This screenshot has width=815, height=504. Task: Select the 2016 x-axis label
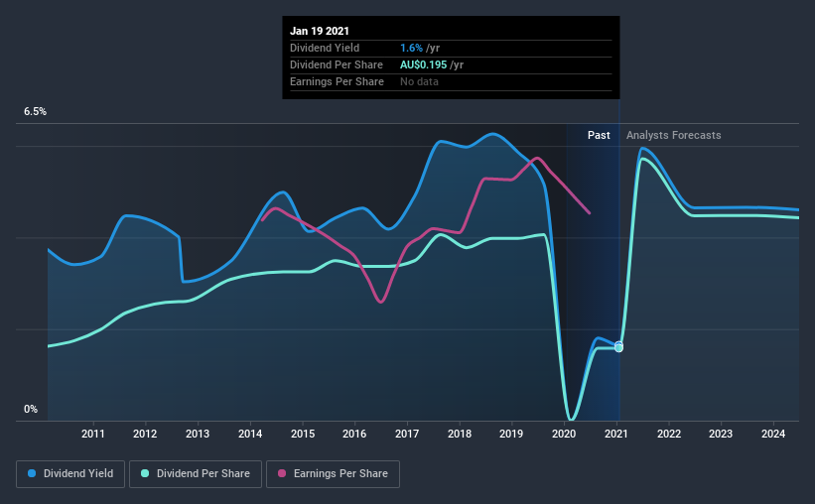(354, 434)
